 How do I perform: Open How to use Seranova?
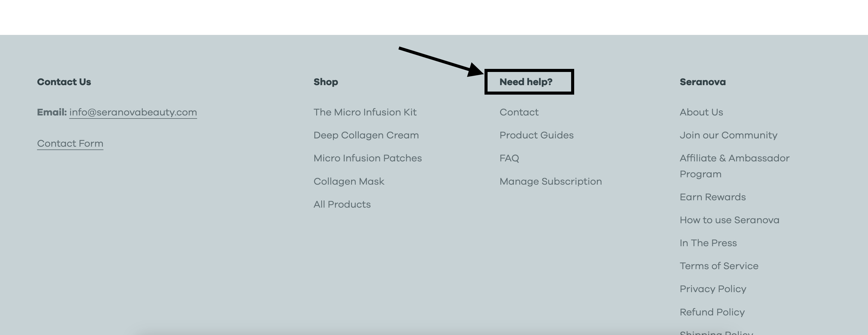tap(730, 220)
